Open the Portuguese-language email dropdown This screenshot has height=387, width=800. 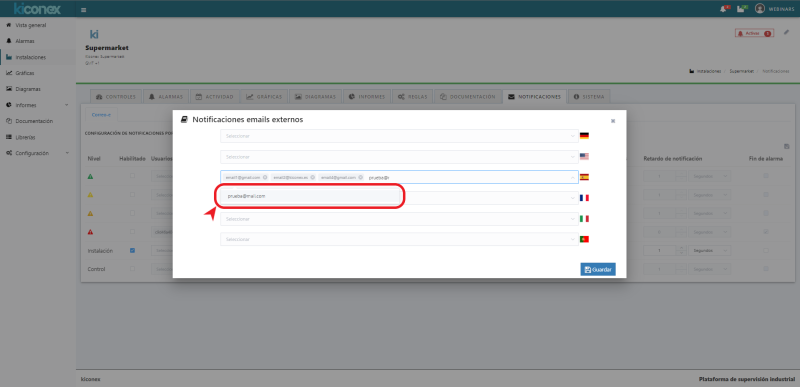[399, 239]
